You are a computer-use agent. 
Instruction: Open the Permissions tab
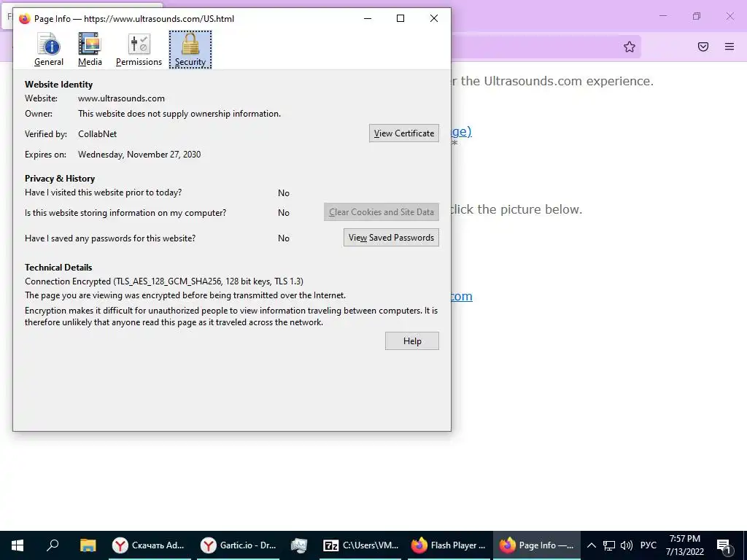(x=139, y=50)
